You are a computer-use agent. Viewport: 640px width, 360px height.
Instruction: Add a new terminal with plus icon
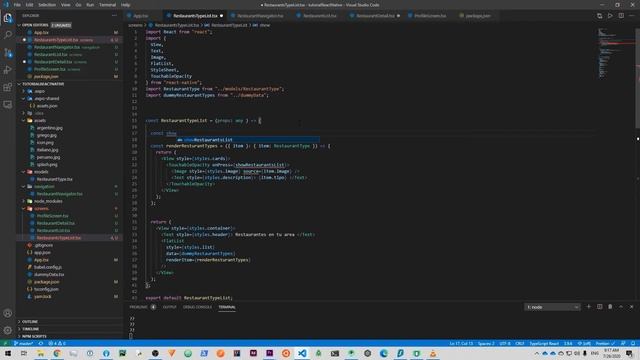[589, 307]
